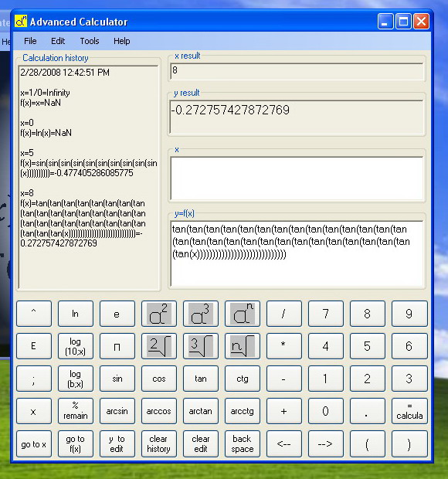
Task: Insert the arctan function
Action: (201, 411)
